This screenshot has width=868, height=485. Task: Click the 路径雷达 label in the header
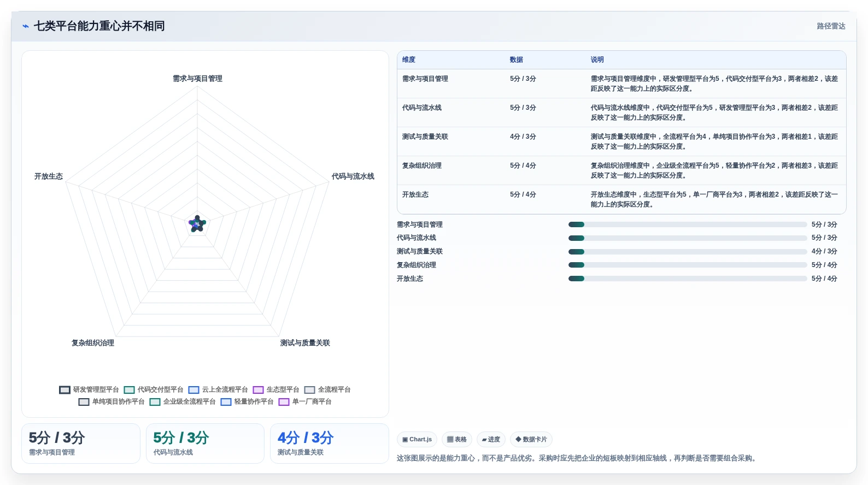pyautogui.click(x=831, y=26)
